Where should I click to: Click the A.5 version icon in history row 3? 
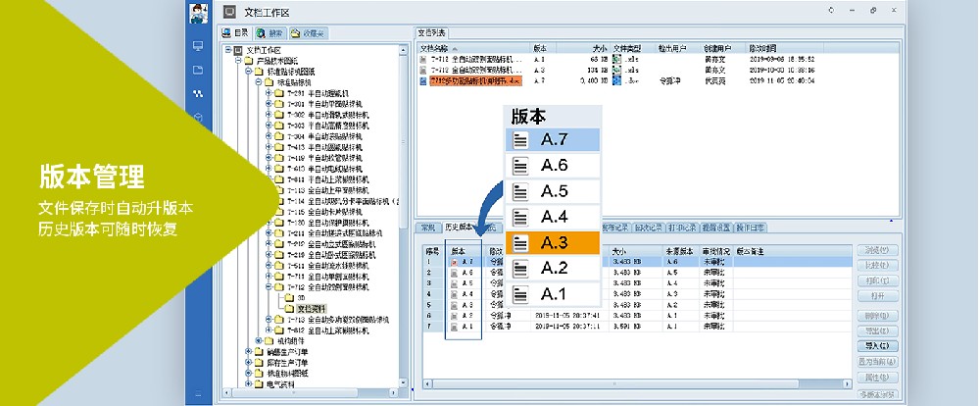click(x=454, y=282)
